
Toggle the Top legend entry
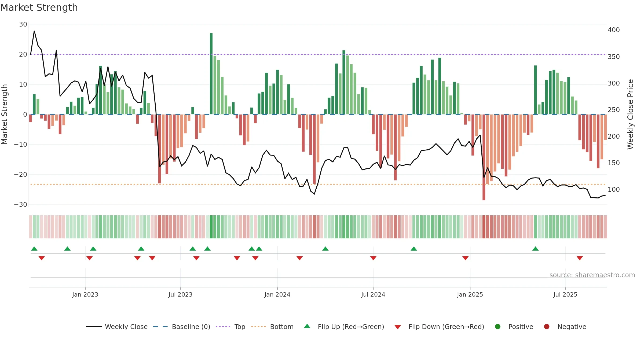[x=230, y=327]
